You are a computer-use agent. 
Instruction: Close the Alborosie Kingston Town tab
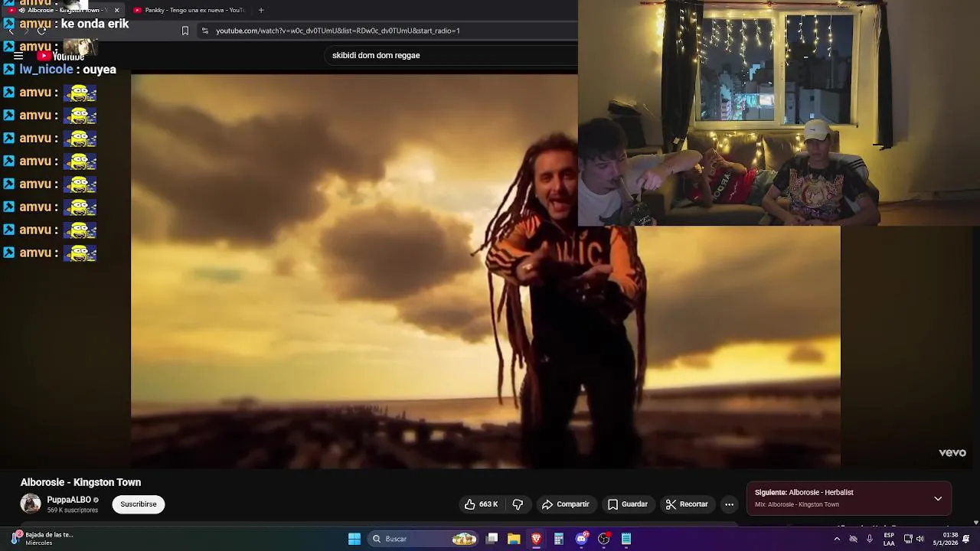[x=116, y=10]
